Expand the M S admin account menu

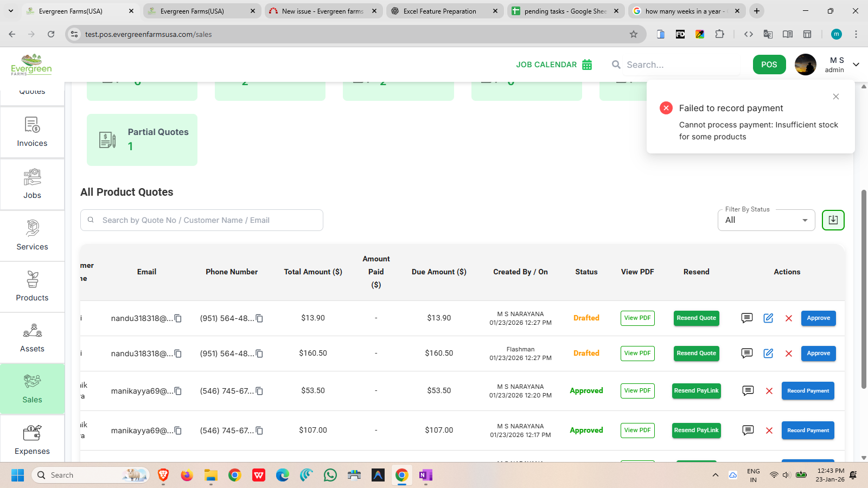pyautogui.click(x=856, y=65)
